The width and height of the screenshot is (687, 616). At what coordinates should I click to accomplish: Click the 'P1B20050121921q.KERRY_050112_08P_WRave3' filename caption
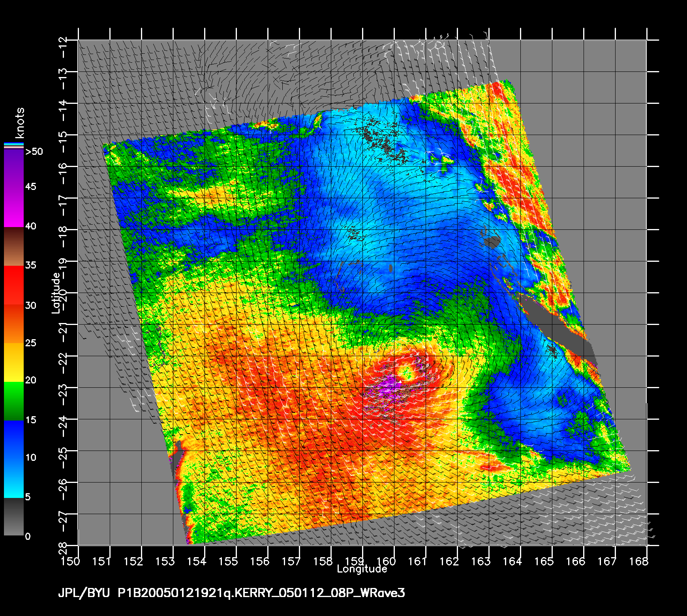click(x=261, y=593)
